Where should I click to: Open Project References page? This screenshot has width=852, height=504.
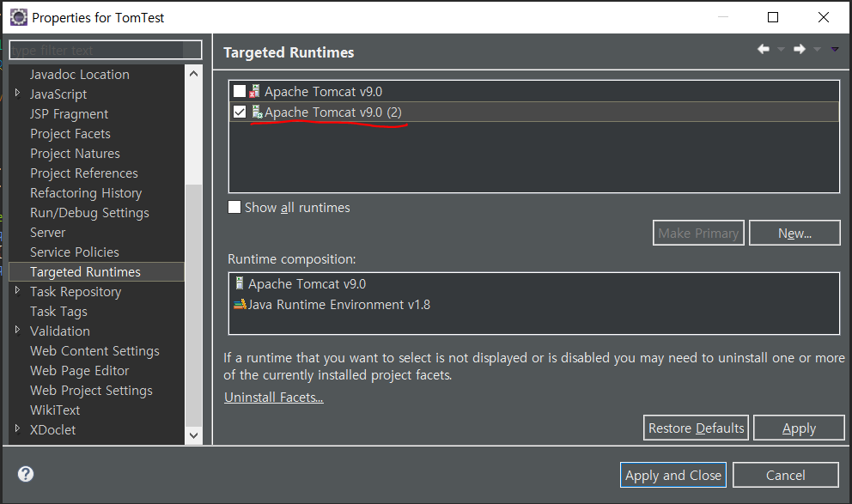pos(83,173)
